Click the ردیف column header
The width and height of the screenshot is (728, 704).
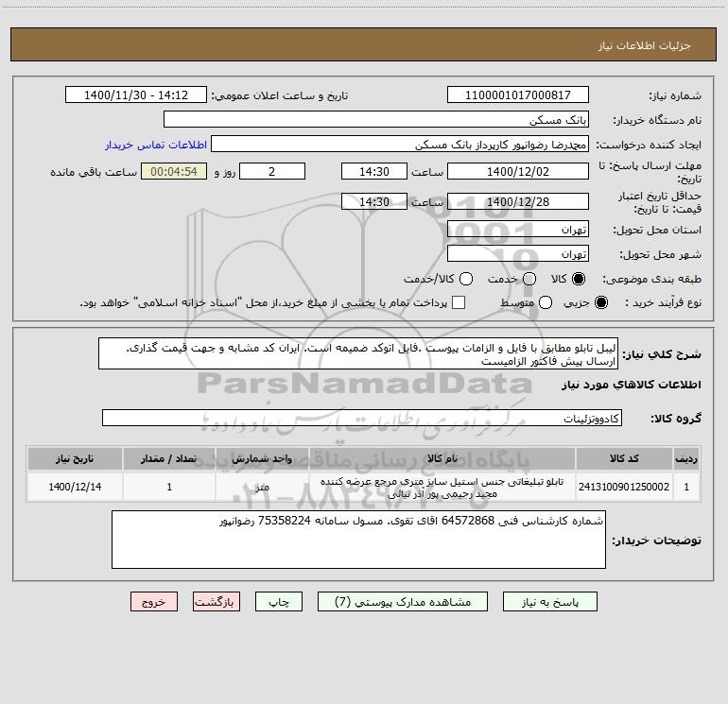[686, 458]
